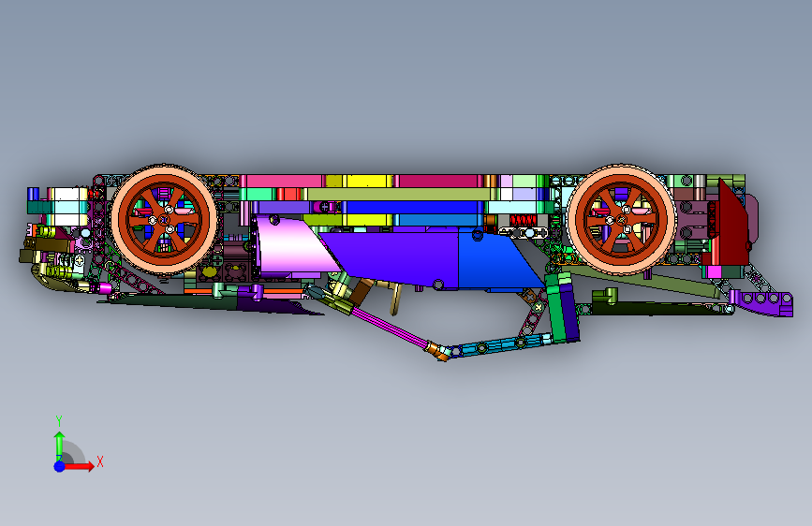
Task: Click the green Y axis arrow of triad
Action: pos(60,446)
